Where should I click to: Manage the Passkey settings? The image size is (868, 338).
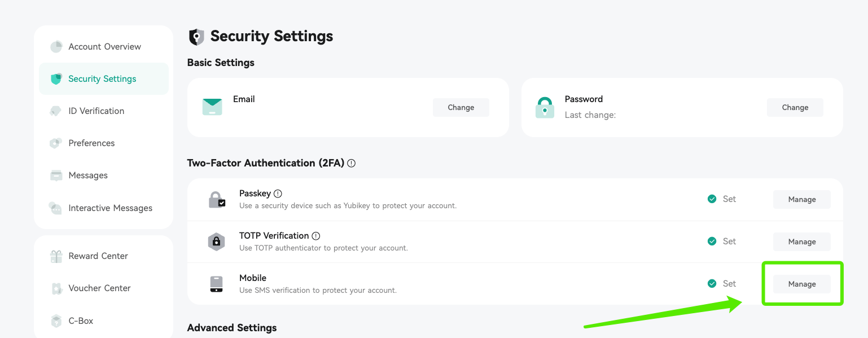pyautogui.click(x=802, y=199)
